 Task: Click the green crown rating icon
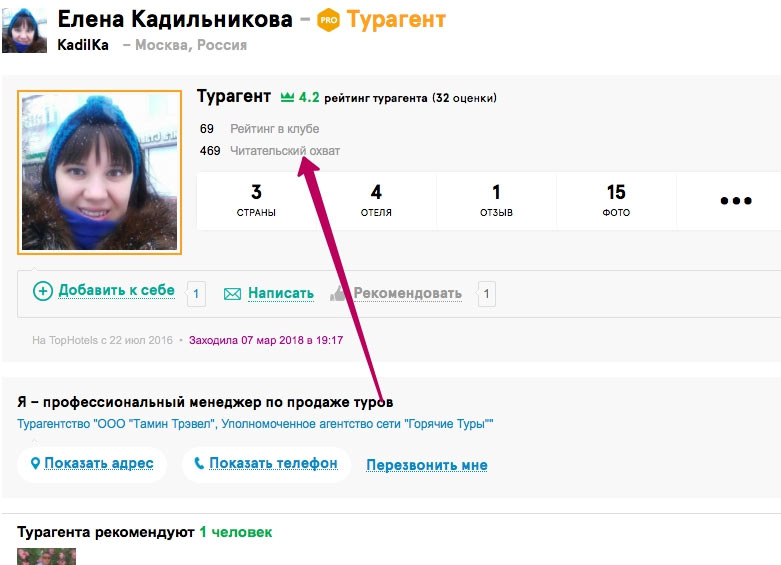pos(287,98)
